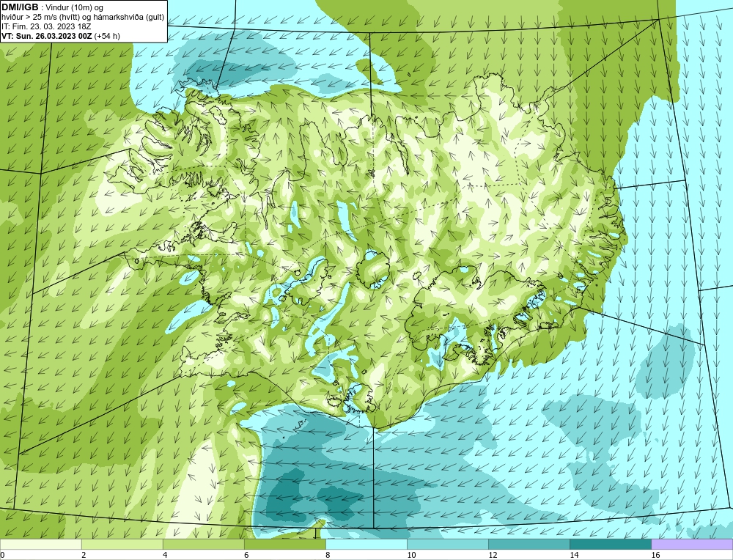Click the 6–8 m/s legend color swatch
Screen dimensions: 733x560
click(x=284, y=544)
